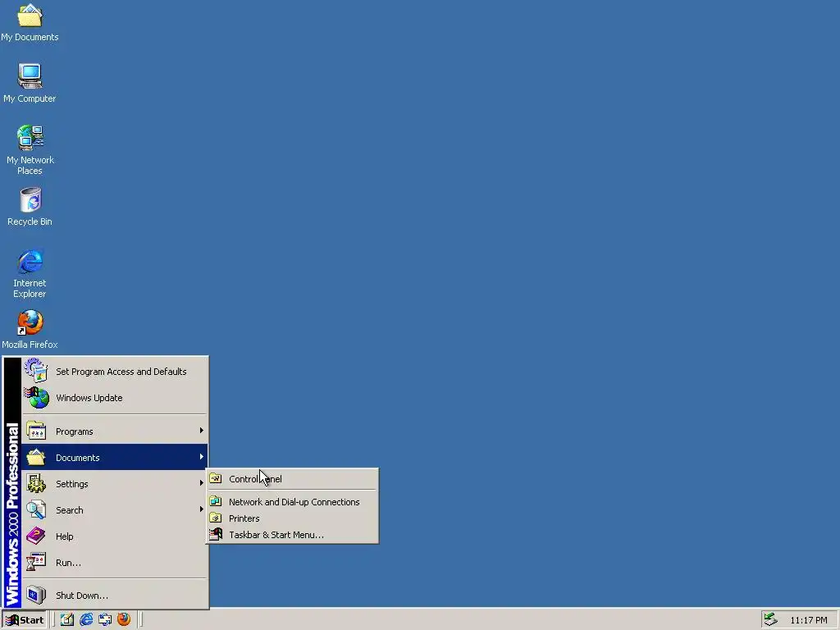
Task: Open Control Panel from the submenu
Action: [292, 479]
